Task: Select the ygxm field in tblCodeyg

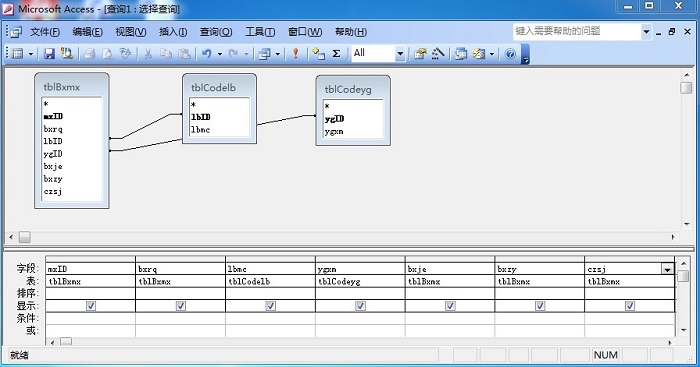Action: tap(334, 131)
